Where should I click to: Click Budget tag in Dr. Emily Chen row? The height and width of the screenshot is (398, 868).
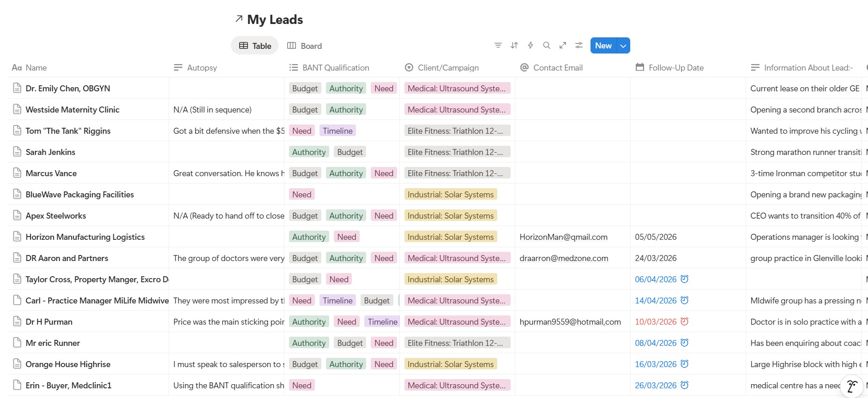coord(305,88)
